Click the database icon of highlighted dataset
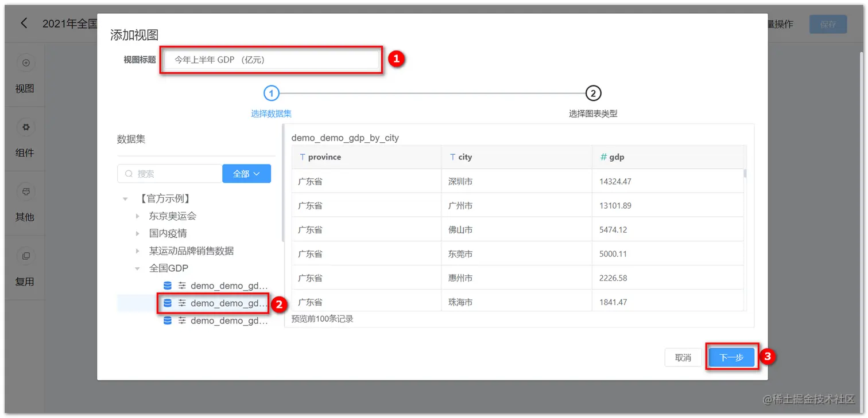868x418 pixels. (x=168, y=303)
